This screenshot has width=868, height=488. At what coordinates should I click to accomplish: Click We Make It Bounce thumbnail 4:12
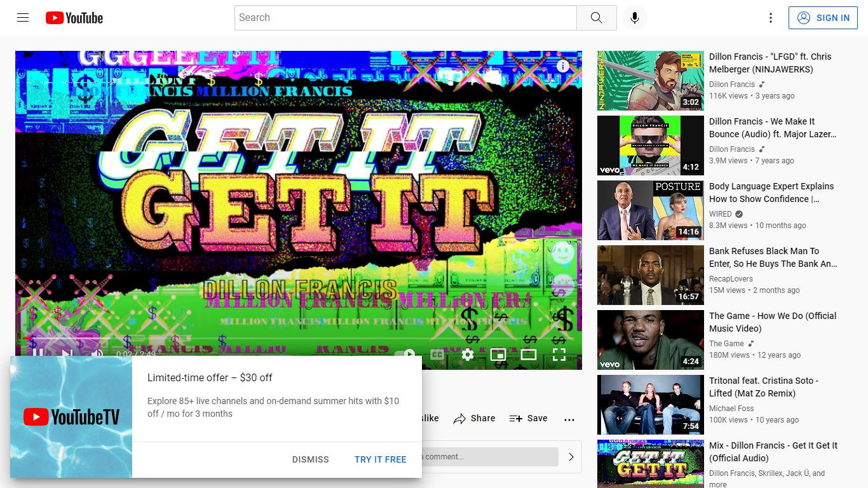tap(651, 146)
